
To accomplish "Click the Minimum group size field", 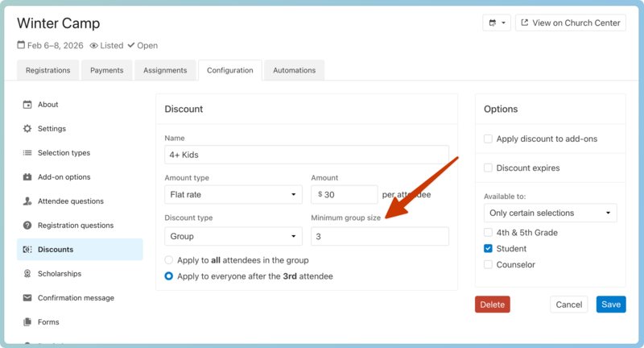I will (x=379, y=237).
